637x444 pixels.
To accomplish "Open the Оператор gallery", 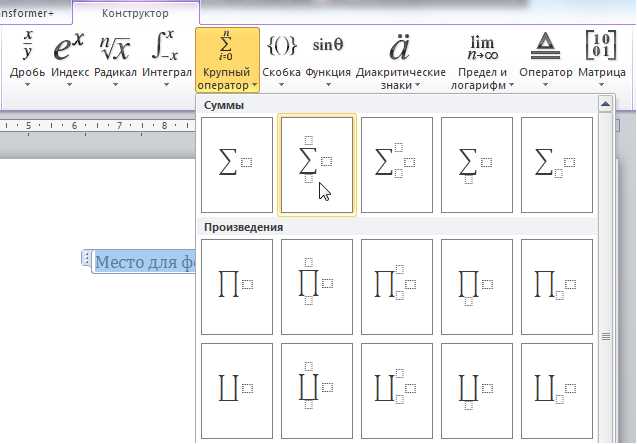I will coord(546,59).
